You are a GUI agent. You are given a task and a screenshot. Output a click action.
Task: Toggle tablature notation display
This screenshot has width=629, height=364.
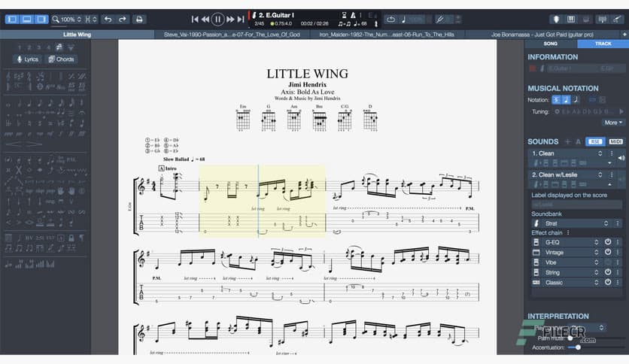coord(566,100)
